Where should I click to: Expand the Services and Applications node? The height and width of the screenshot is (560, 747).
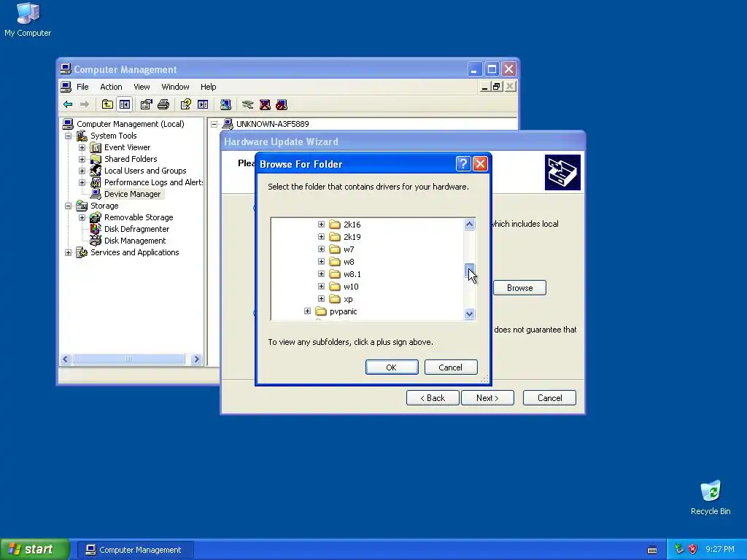(x=68, y=252)
